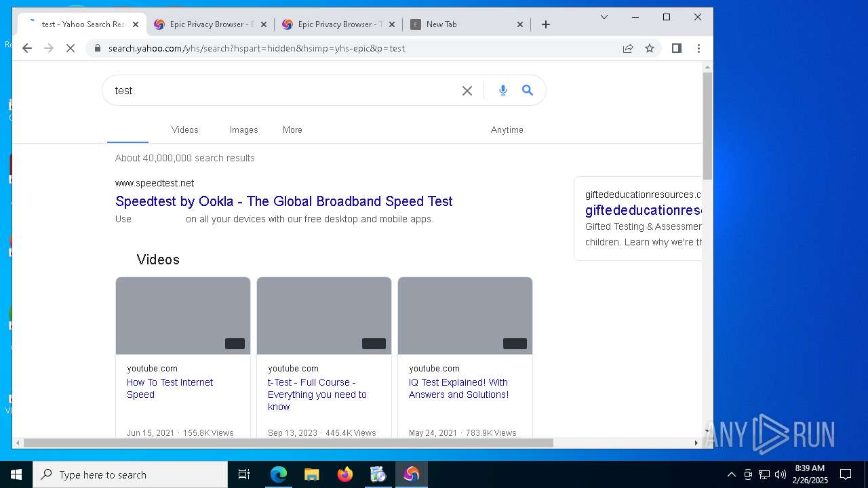Close the third Epic Privacy Browser tab
Viewport: 868px width, 488px height.
[391, 24]
